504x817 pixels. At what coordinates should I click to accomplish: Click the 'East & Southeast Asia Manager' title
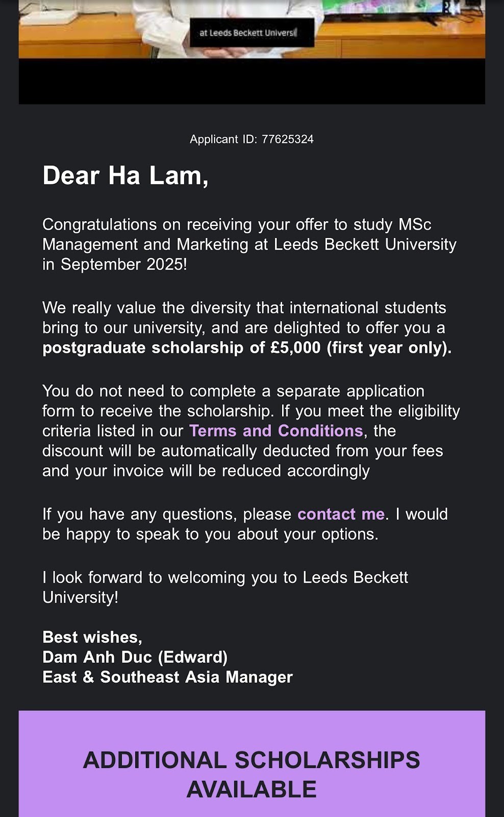click(167, 677)
